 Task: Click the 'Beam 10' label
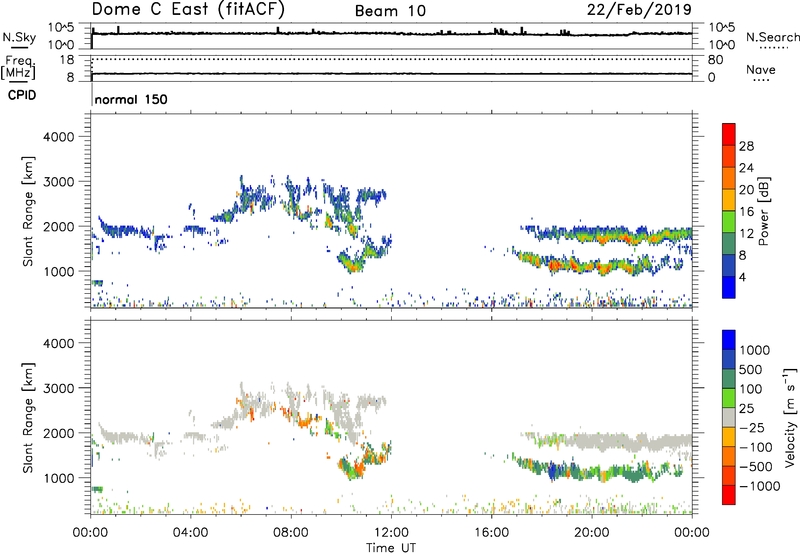pyautogui.click(x=390, y=11)
